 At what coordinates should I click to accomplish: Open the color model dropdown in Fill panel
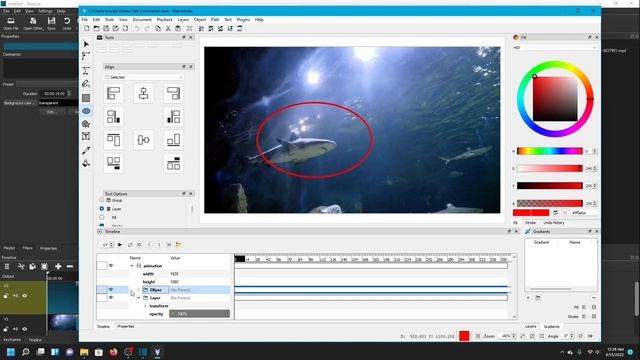(555, 47)
